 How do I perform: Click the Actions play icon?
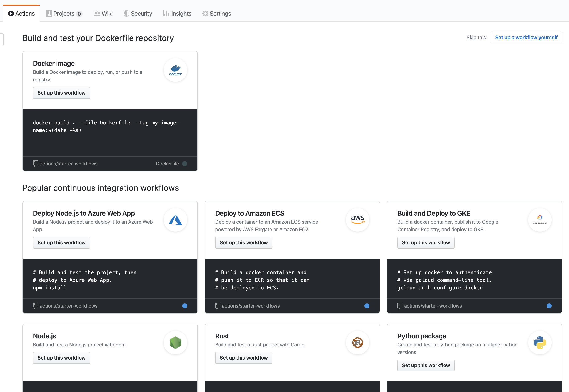pos(11,14)
